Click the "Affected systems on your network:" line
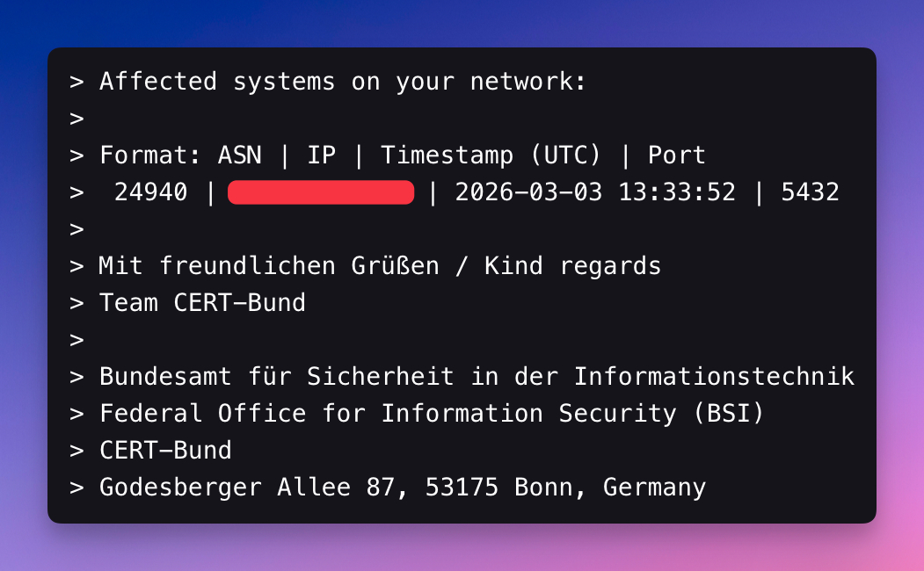 [x=342, y=82]
